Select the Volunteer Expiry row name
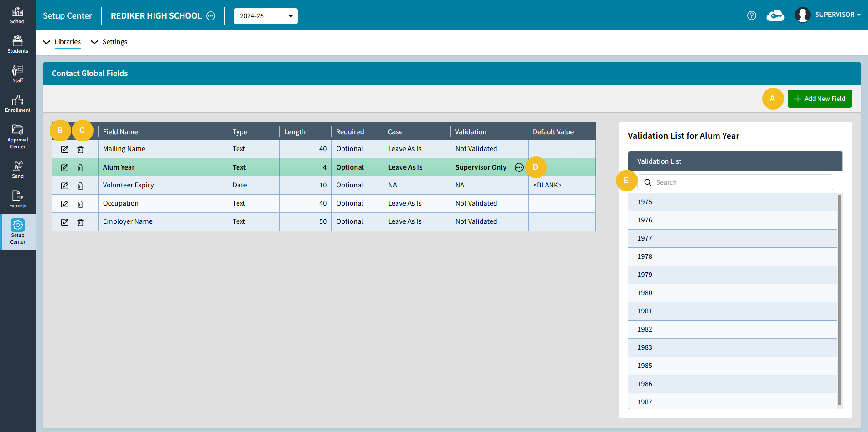The width and height of the screenshot is (868, 432). 128,185
